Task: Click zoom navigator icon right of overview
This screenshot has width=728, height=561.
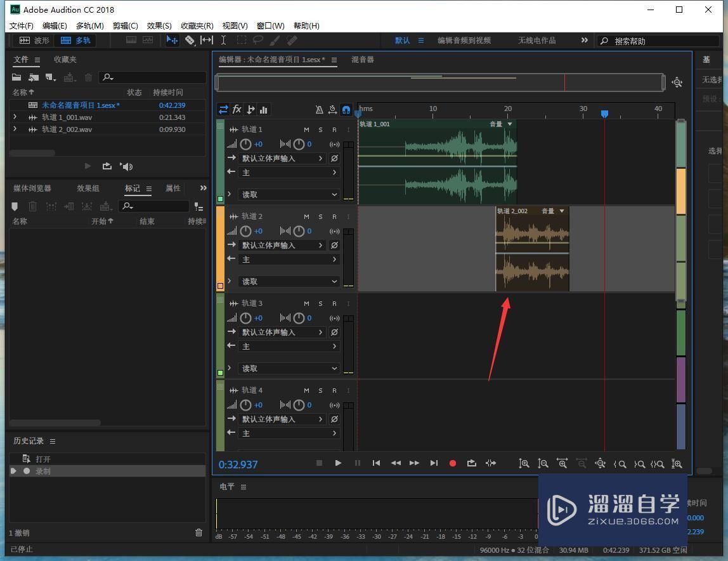Action: [x=677, y=82]
